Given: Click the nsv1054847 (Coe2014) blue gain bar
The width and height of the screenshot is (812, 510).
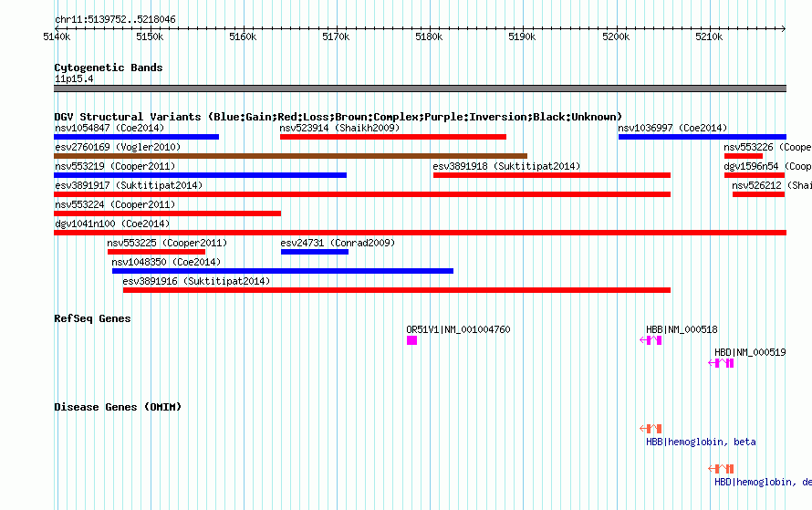Looking at the screenshot, I should pos(136,137).
